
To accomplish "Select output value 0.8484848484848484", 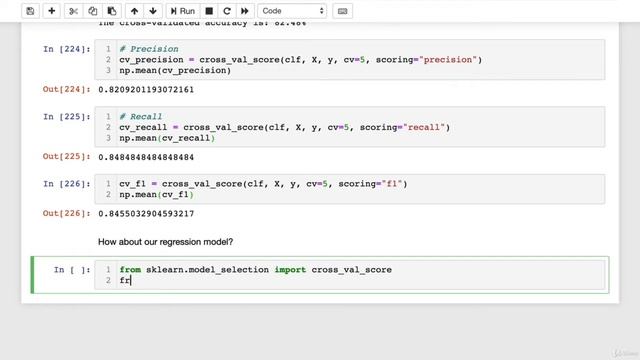I will (x=146, y=157).
